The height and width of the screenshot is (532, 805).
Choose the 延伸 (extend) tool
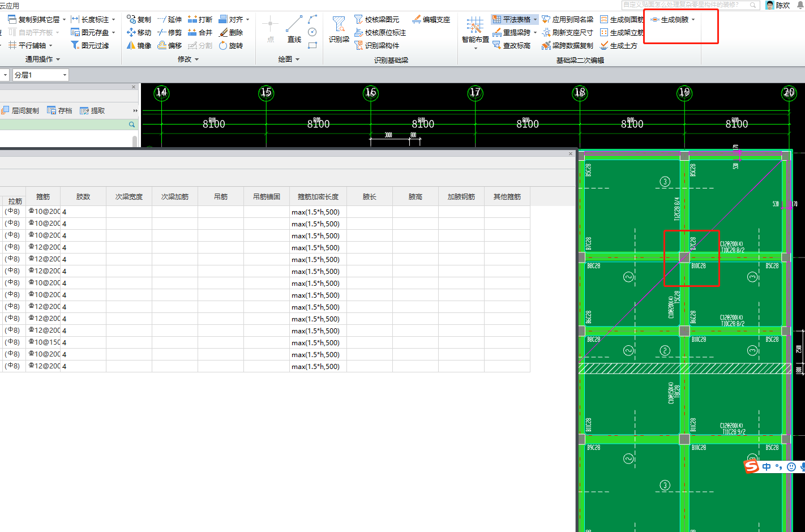170,19
